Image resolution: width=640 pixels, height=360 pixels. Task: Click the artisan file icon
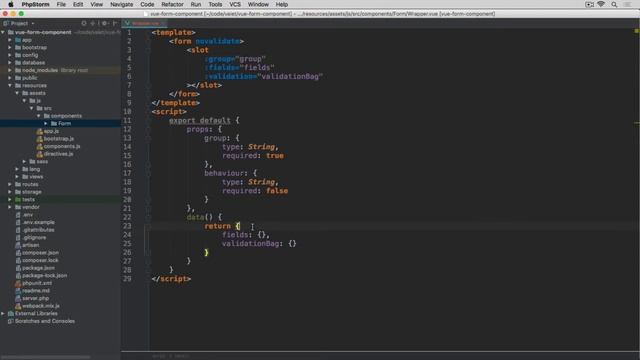tap(18, 245)
